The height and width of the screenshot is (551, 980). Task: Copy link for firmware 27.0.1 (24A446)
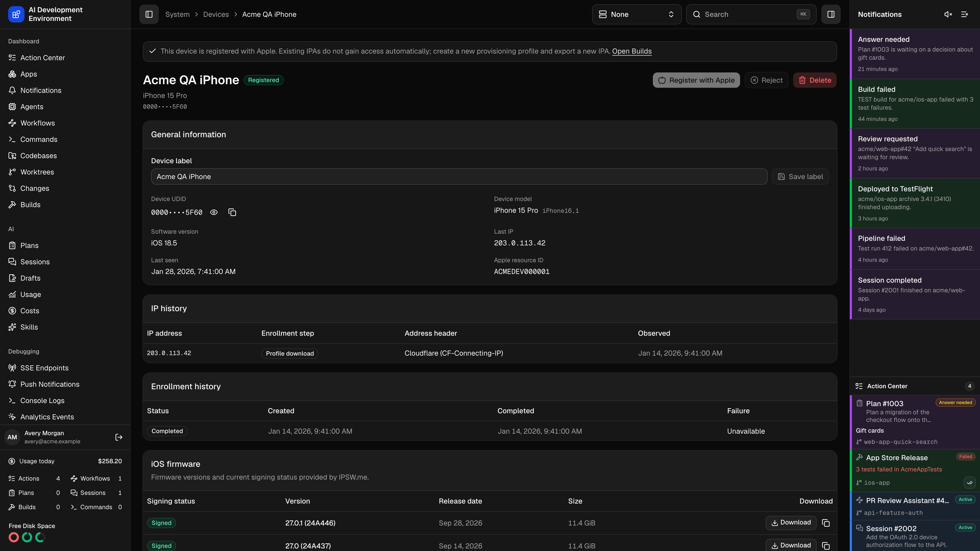tap(826, 523)
